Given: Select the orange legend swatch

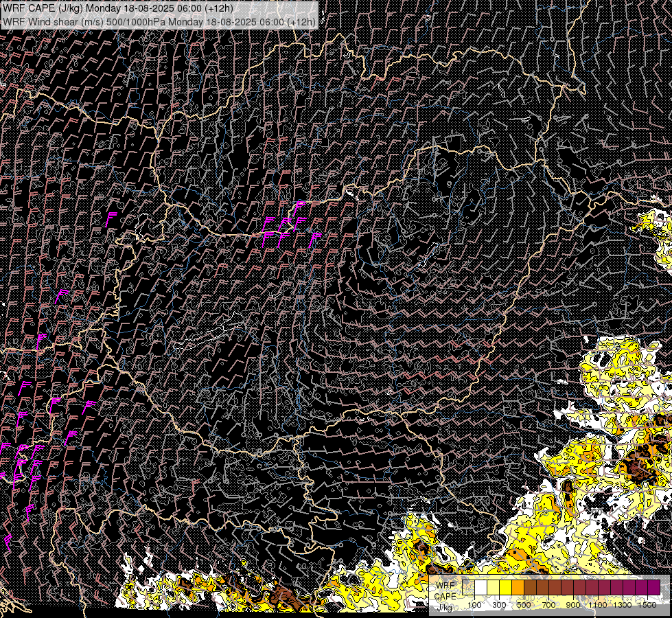Looking at the screenshot, I should pyautogui.click(x=518, y=587).
